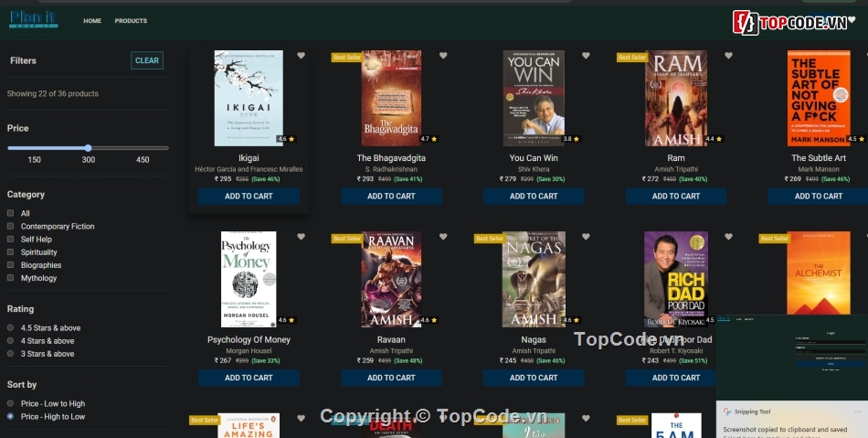Select the Mythology category checkbox

(11, 278)
